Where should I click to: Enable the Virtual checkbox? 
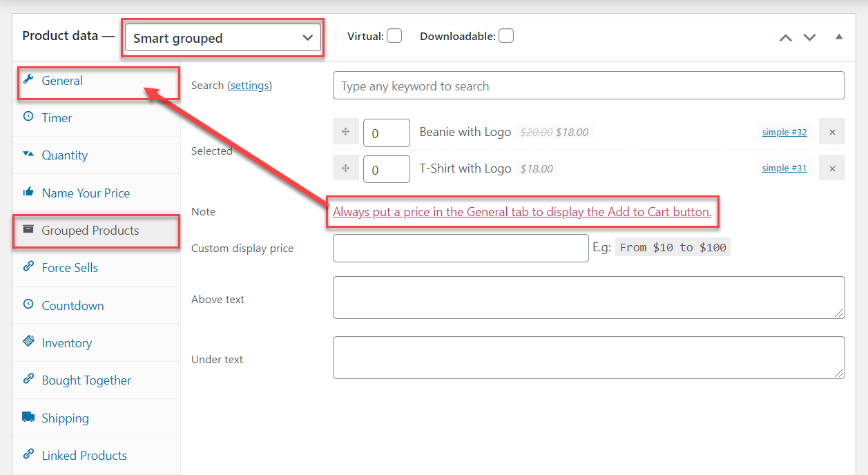coord(394,35)
